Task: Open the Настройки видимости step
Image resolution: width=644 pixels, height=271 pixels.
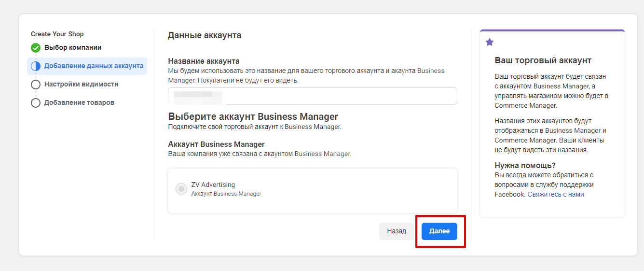Action: [81, 85]
